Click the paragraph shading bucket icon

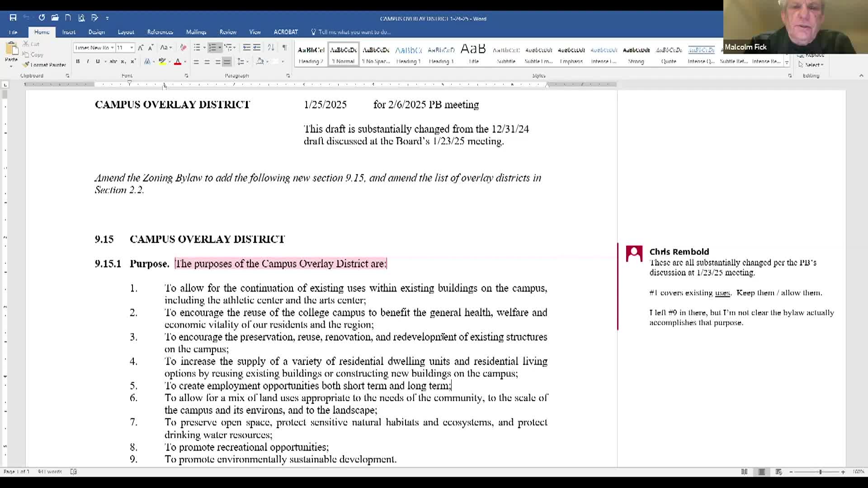[x=260, y=61]
